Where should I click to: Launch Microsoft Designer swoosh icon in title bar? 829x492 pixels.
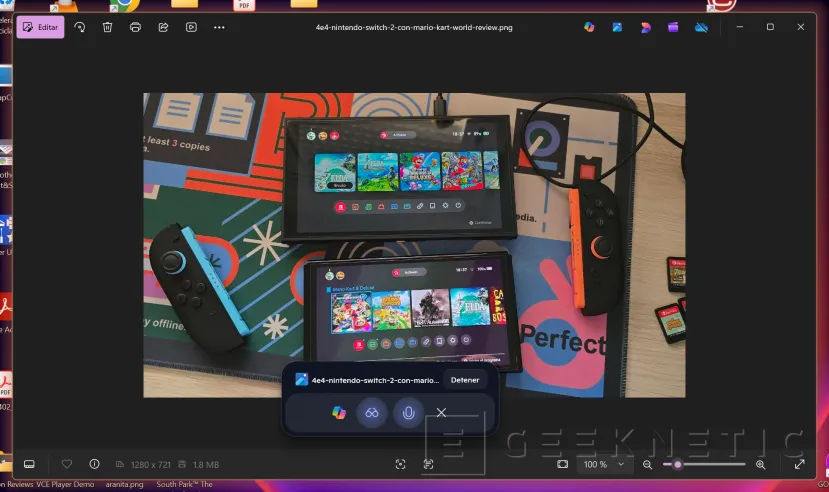(x=645, y=27)
